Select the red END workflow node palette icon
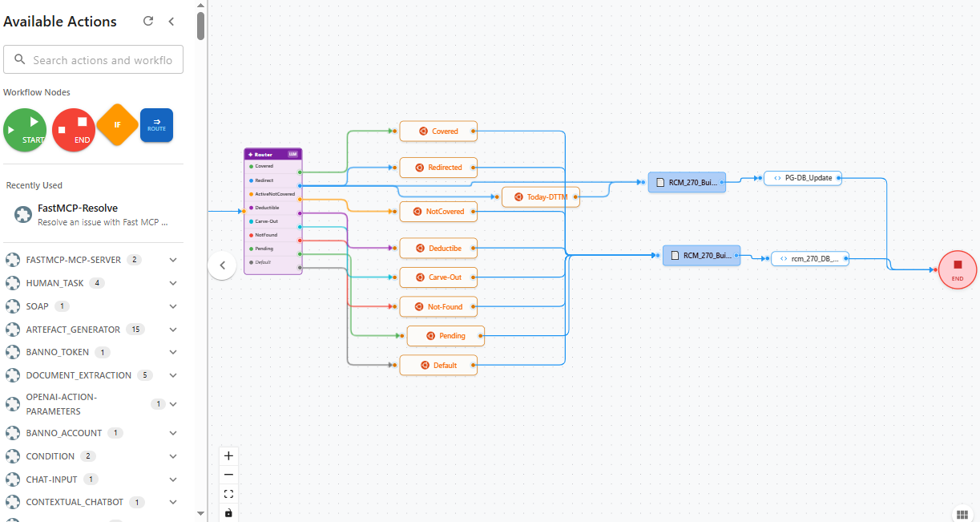The image size is (980, 522). click(x=74, y=130)
